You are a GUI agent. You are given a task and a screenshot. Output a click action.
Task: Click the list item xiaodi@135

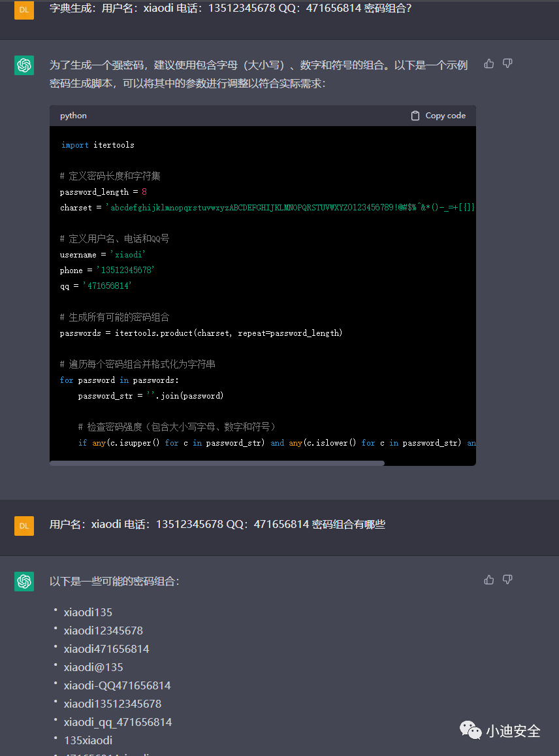[93, 667]
